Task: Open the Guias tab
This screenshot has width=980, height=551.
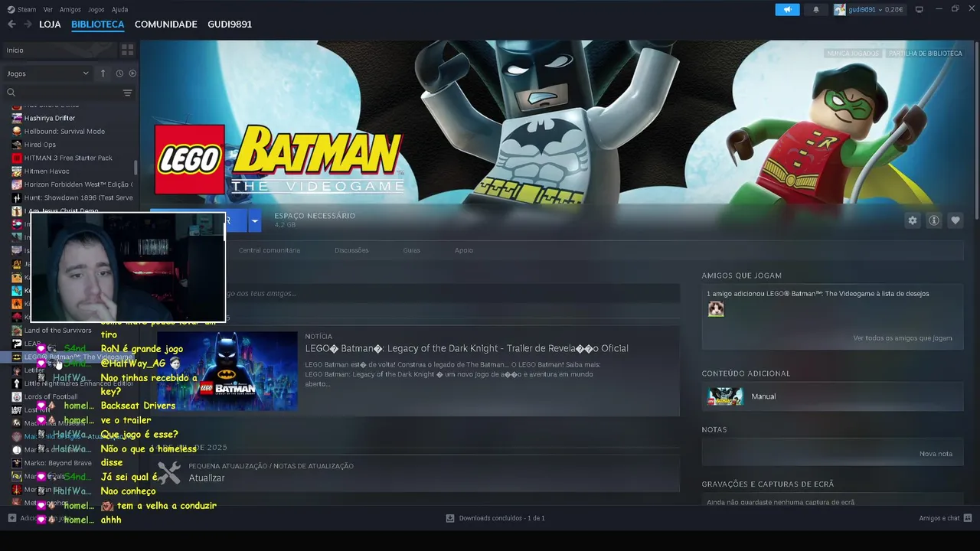Action: [x=412, y=250]
